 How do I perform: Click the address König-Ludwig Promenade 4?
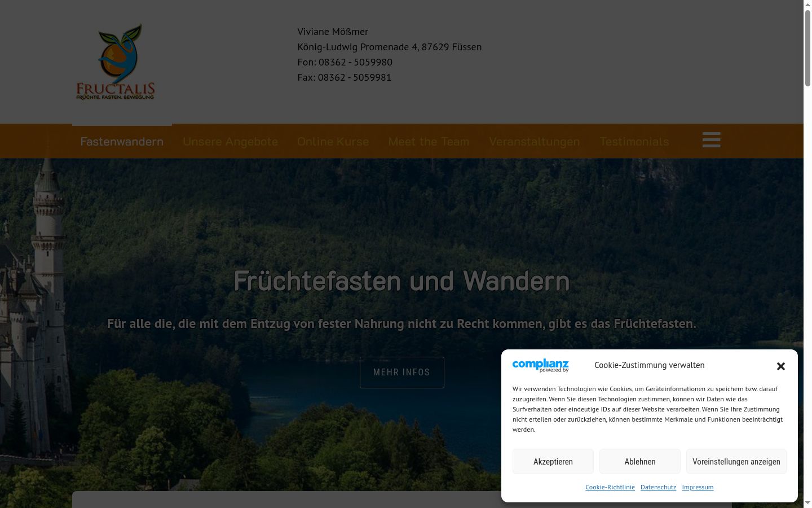pos(358,47)
